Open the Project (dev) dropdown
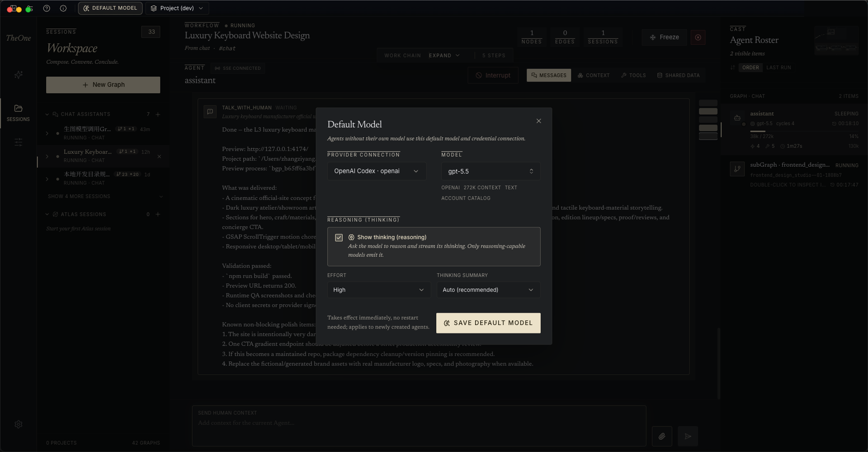Screen dimensions: 868x452 click(x=177, y=8)
